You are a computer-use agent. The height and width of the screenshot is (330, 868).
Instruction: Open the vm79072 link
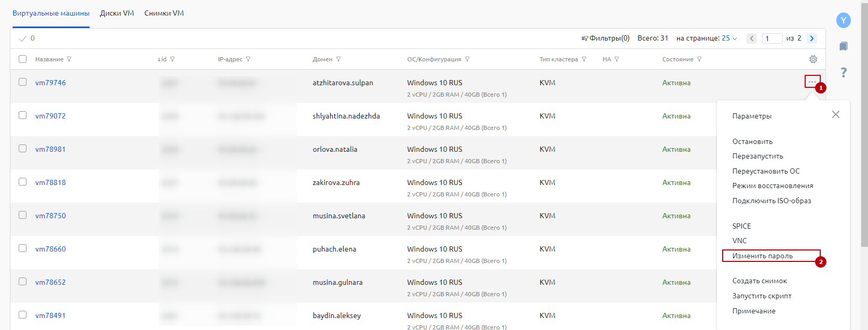click(x=50, y=116)
